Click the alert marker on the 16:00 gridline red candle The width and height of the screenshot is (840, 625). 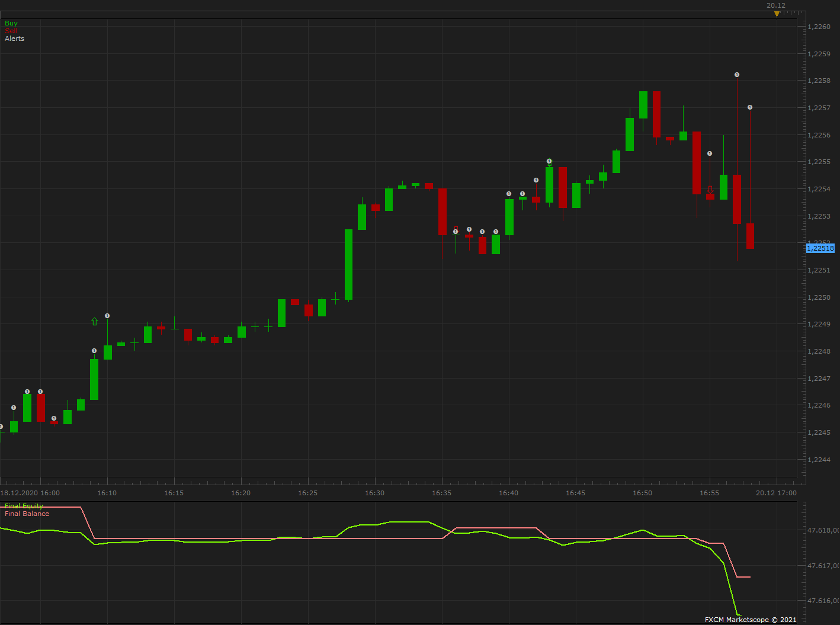tap(40, 392)
